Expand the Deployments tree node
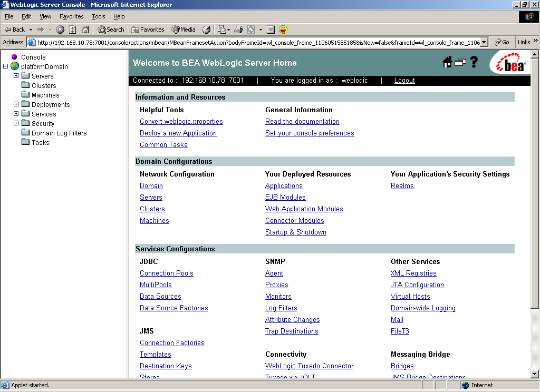The width and height of the screenshot is (540, 392). [x=16, y=104]
